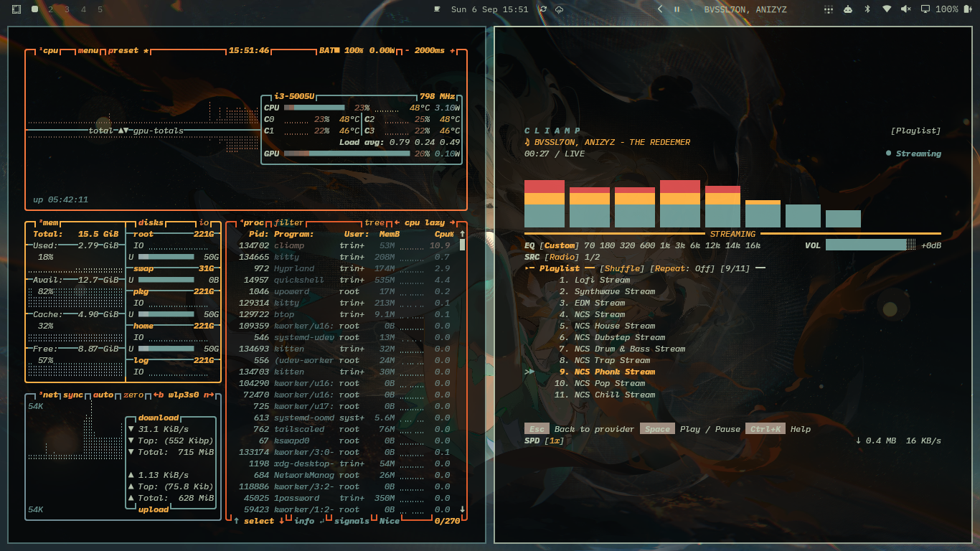Toggle the Shuffle option in playlist
This screenshot has width=980, height=551.
coord(623,268)
